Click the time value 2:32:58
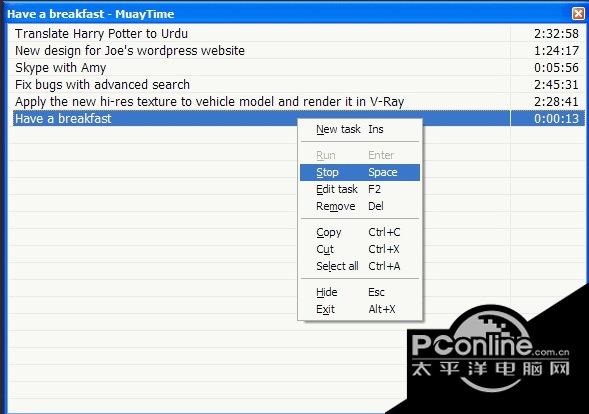589x414 pixels. coord(556,34)
